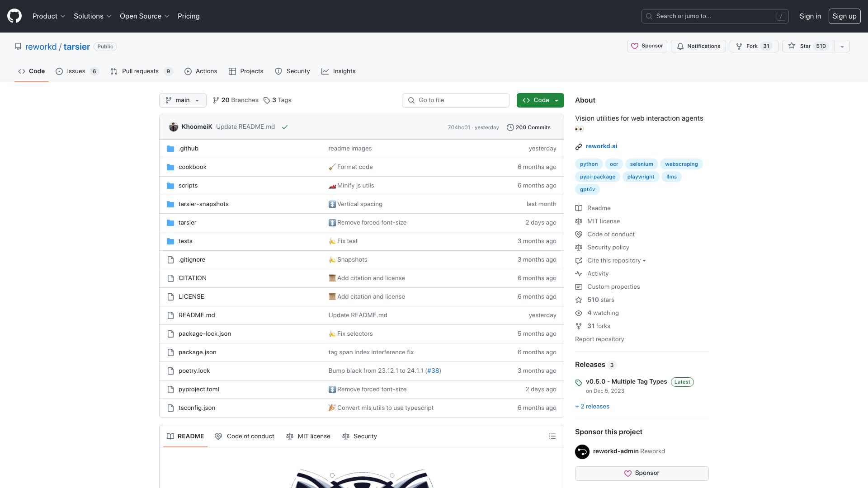Screen dimensions: 868x488
Task: Click the Notifications bell button
Action: tap(698, 46)
